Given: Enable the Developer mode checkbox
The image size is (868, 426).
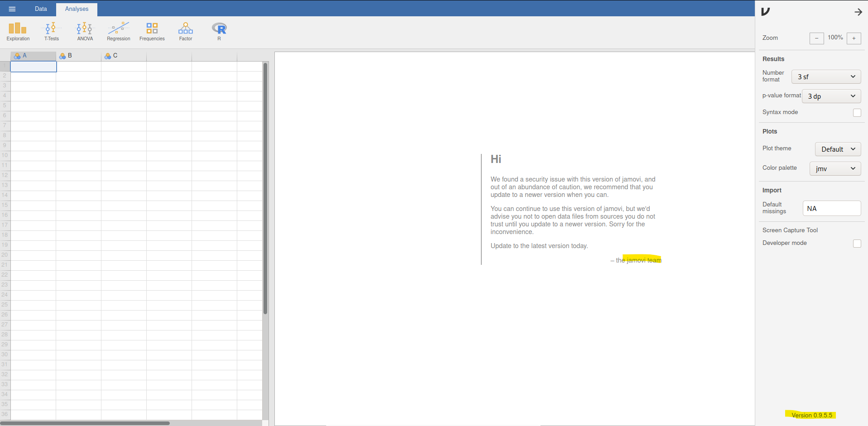Looking at the screenshot, I should (857, 244).
